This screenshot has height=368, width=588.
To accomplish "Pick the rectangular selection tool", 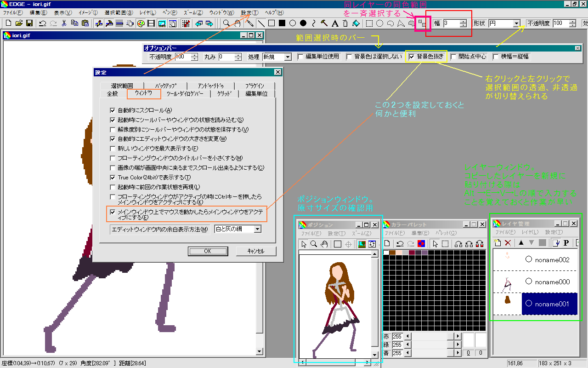I will point(369,23).
